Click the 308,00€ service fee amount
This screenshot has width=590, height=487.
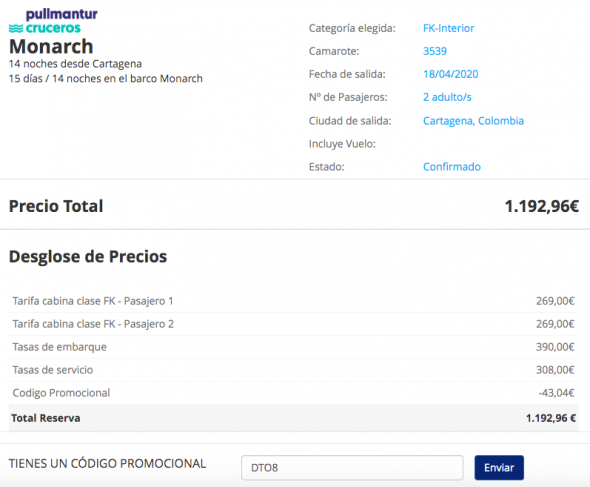(555, 370)
